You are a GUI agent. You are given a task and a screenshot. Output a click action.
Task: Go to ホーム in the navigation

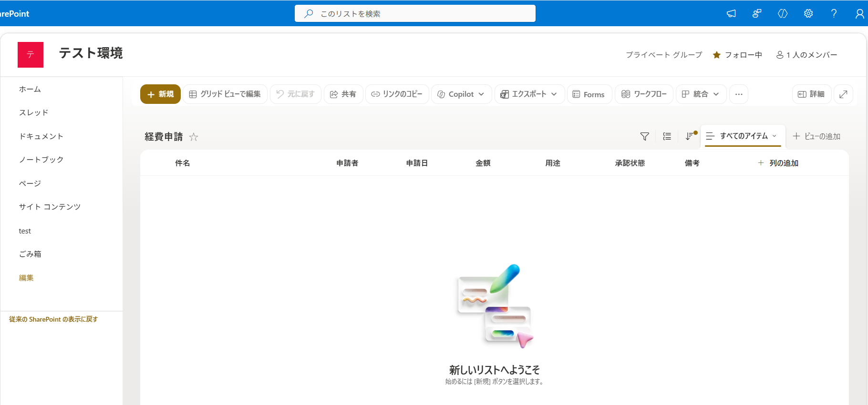pyautogui.click(x=30, y=89)
